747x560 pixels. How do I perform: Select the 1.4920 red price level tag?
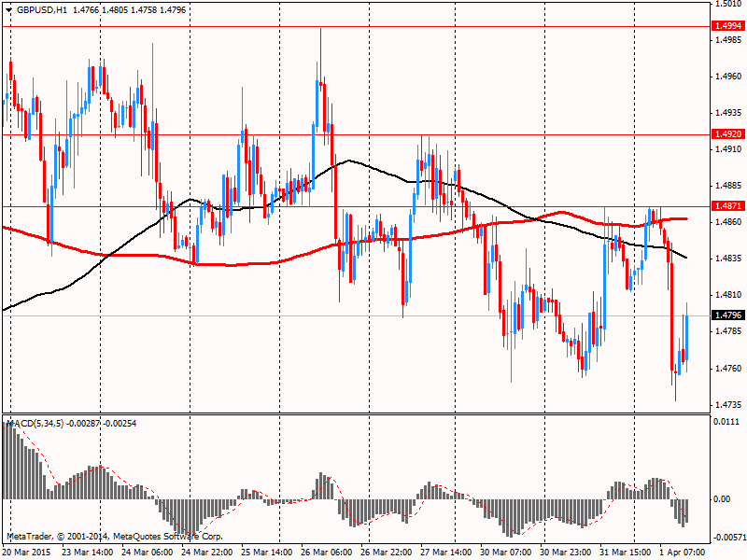coord(728,134)
